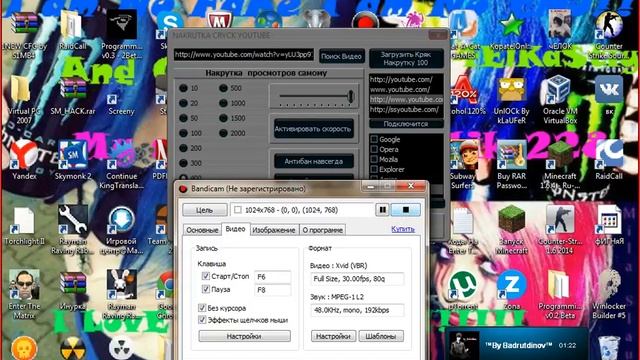Adjust the speed slider in the Nakrutka window
Image resolution: width=640 pixels, height=360 pixels.
point(350,97)
